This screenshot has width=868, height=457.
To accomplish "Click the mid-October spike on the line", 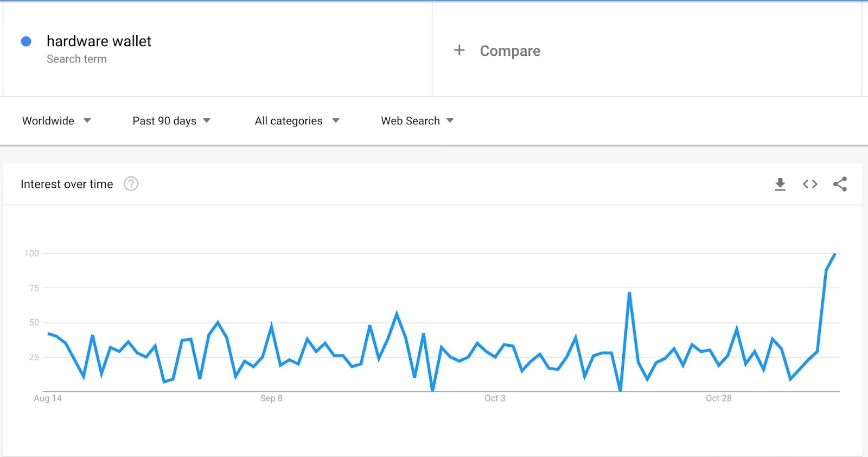I will (x=629, y=294).
